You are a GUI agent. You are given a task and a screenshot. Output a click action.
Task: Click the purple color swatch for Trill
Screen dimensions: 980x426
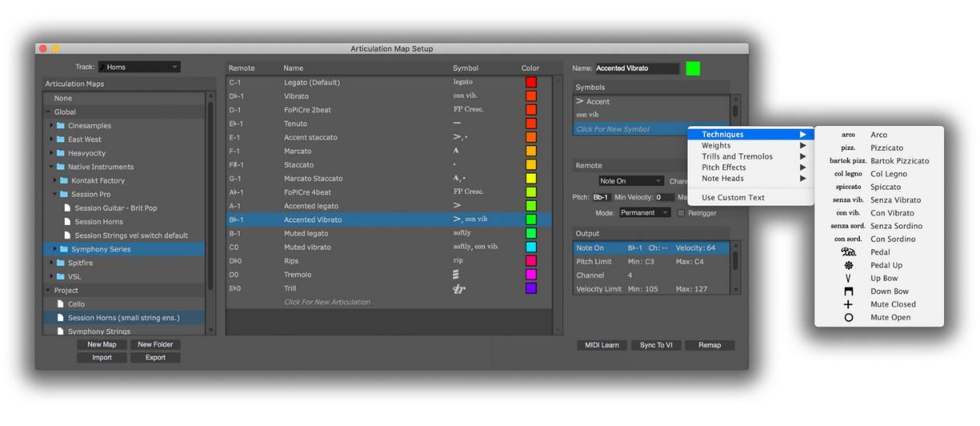tap(531, 288)
